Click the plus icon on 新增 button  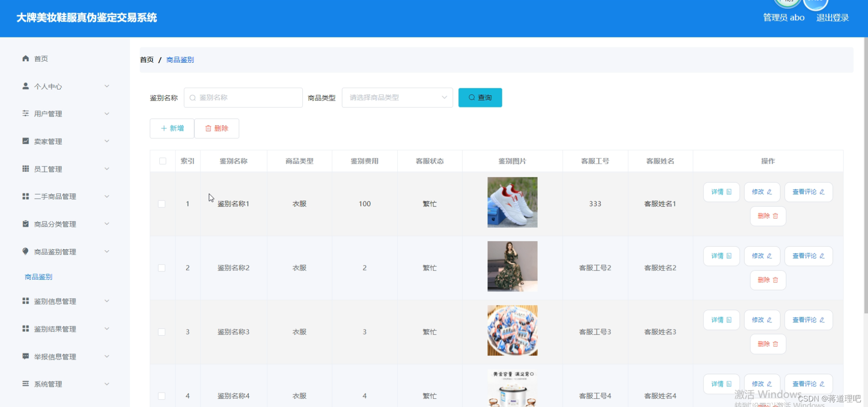point(164,129)
